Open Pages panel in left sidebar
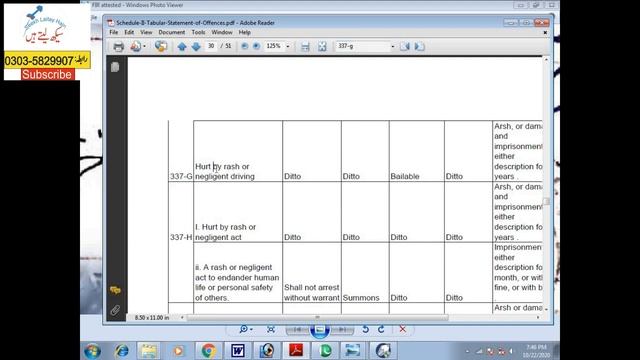This screenshot has width=640, height=360. pos(115,67)
